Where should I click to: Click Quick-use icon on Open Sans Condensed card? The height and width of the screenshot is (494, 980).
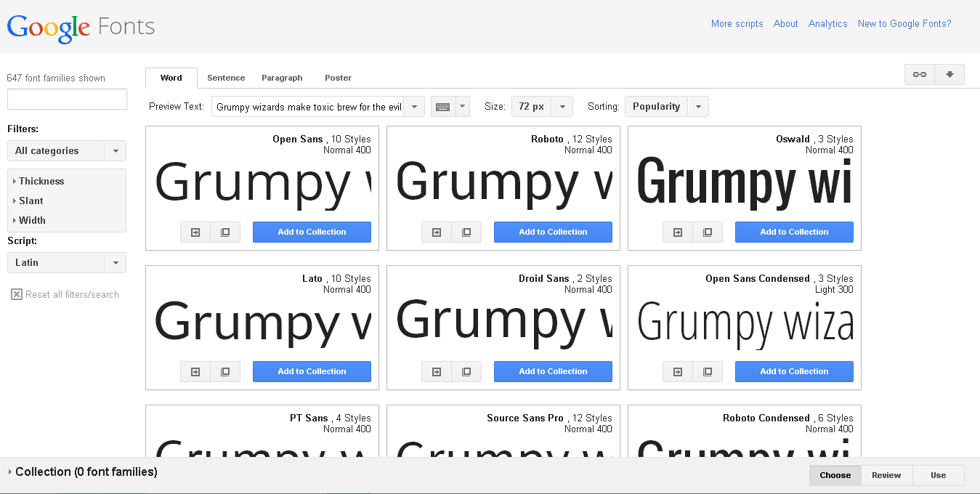(678, 371)
